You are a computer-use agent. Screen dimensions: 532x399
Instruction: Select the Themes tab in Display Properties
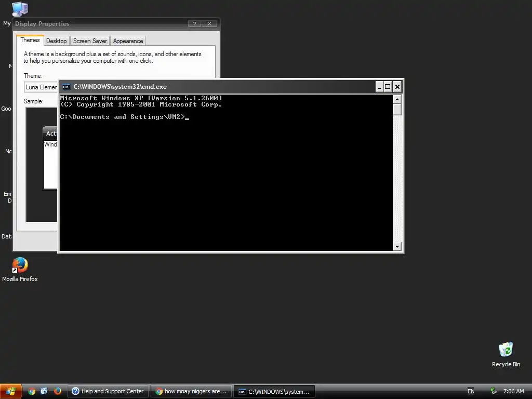30,40
